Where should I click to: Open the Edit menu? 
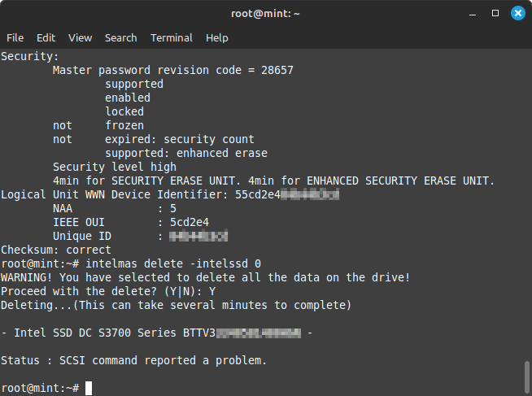pyautogui.click(x=46, y=37)
